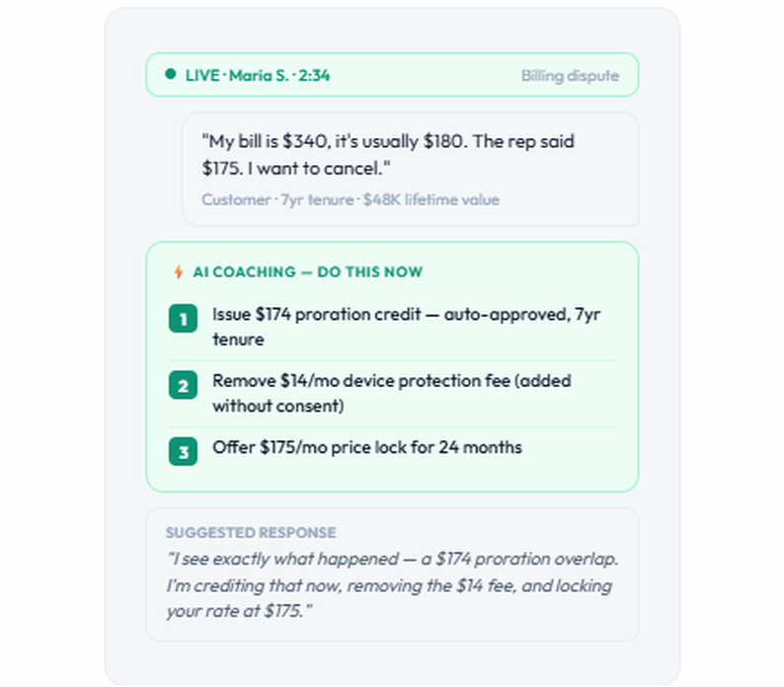The width and height of the screenshot is (784, 687).
Task: Click the suggested response quote text
Action: pyautogui.click(x=392, y=585)
